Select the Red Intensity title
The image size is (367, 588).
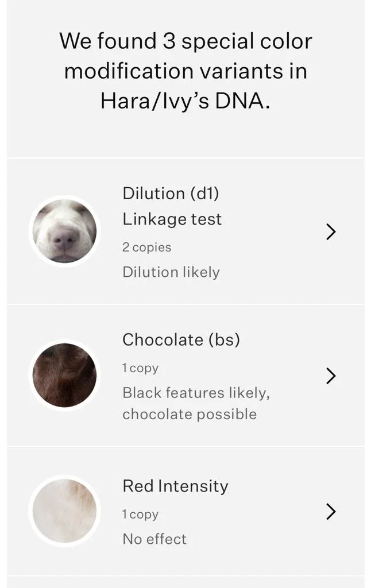[175, 486]
